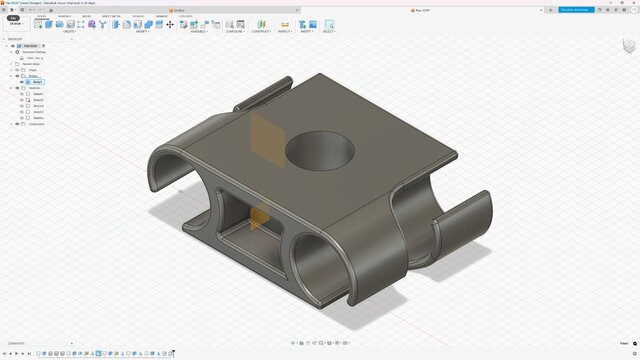The width and height of the screenshot is (640, 360).
Task: Click the Redo arrow
Action: click(40, 10)
